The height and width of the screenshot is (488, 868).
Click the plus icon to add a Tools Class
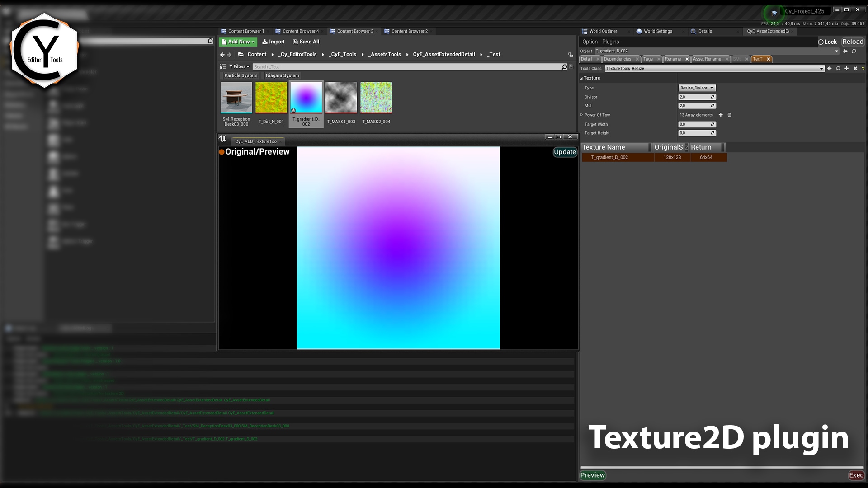click(846, 68)
